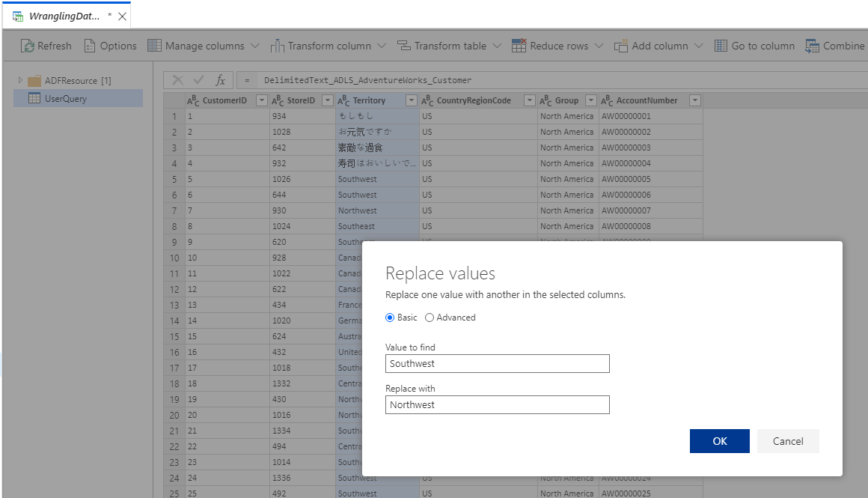Click the Group column type icon

tap(545, 100)
